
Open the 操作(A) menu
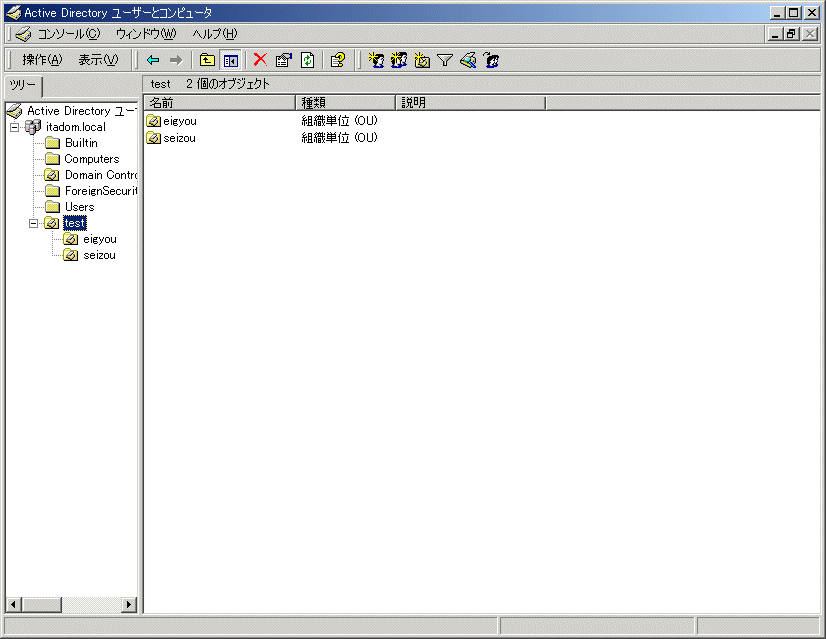coord(42,60)
